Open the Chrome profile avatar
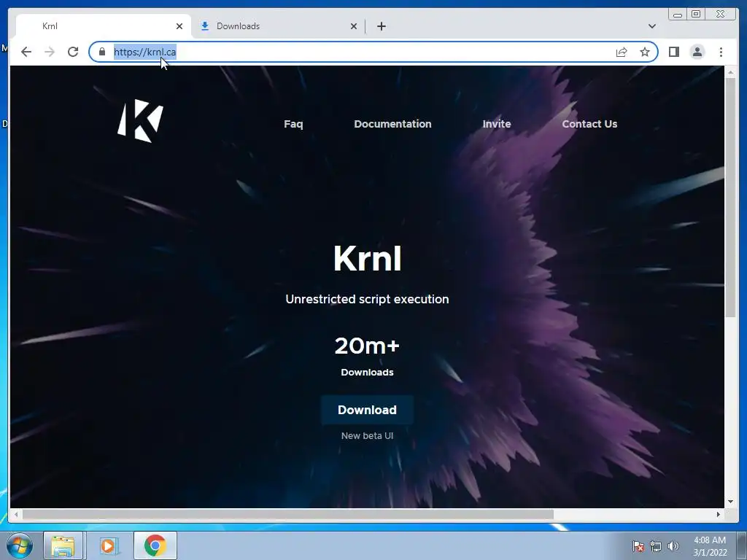This screenshot has height=560, width=747. tap(697, 52)
